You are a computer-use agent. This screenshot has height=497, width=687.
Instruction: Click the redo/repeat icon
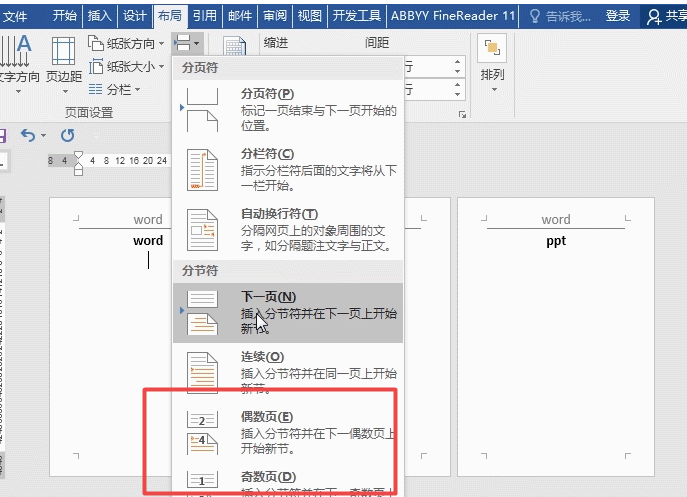point(67,135)
